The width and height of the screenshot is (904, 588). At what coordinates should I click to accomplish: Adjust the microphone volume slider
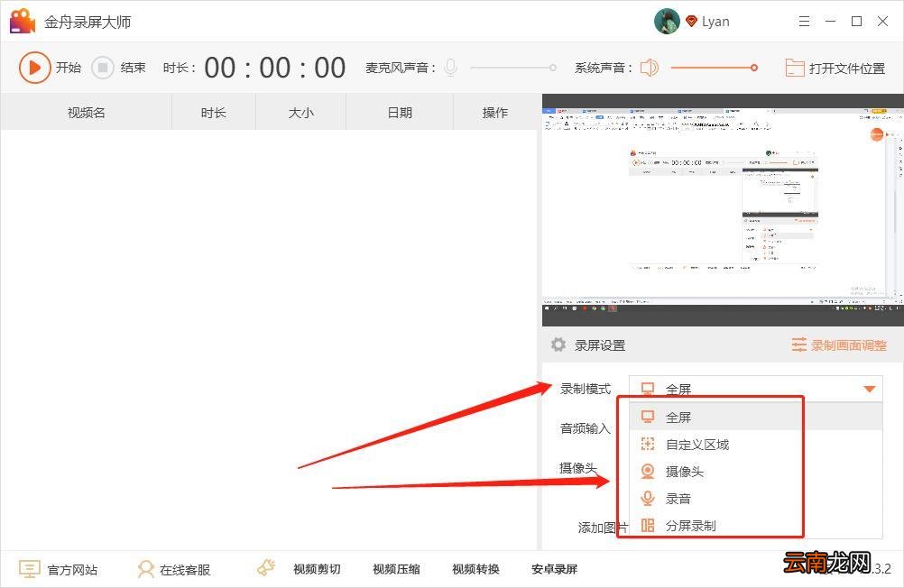pos(513,68)
